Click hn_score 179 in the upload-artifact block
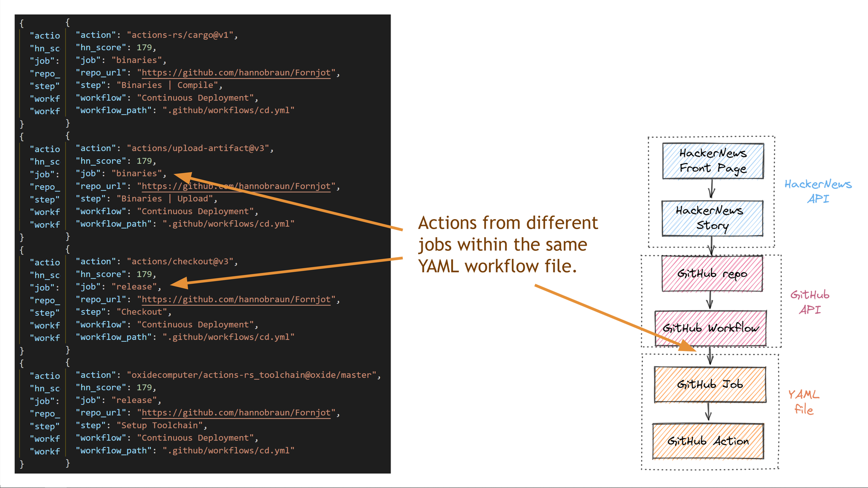The image size is (868, 488). tap(116, 161)
